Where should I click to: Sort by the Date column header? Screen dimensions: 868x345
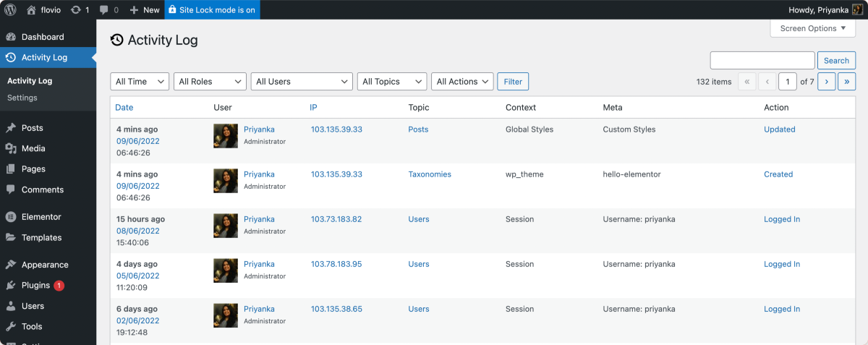(124, 108)
